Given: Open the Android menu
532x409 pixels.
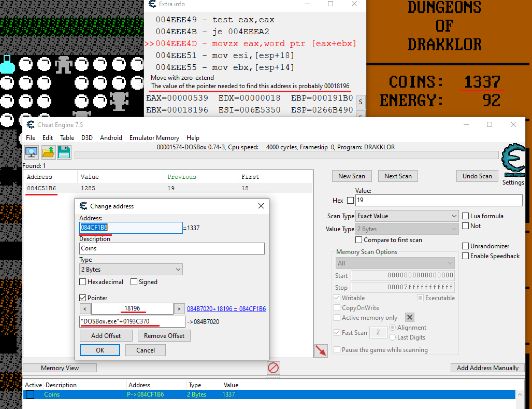Looking at the screenshot, I should 111,138.
